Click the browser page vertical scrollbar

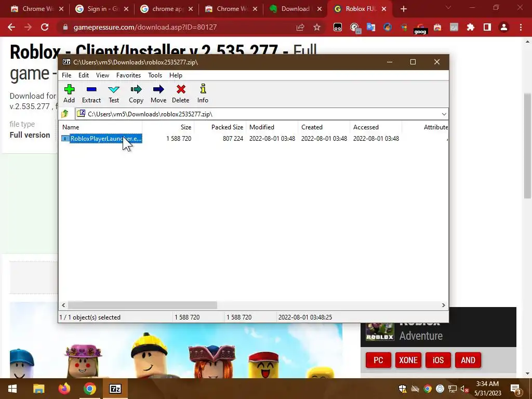[x=527, y=146]
